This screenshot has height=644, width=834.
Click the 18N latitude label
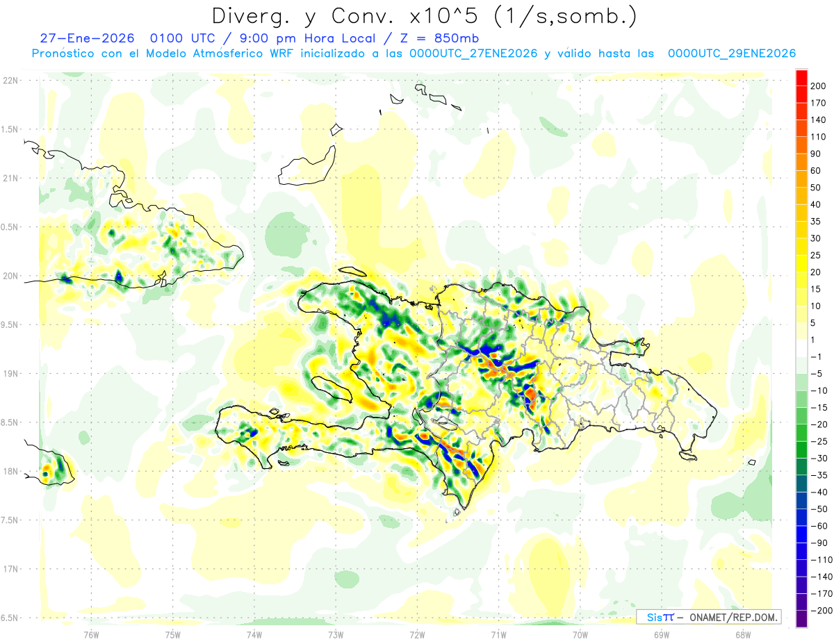10,471
